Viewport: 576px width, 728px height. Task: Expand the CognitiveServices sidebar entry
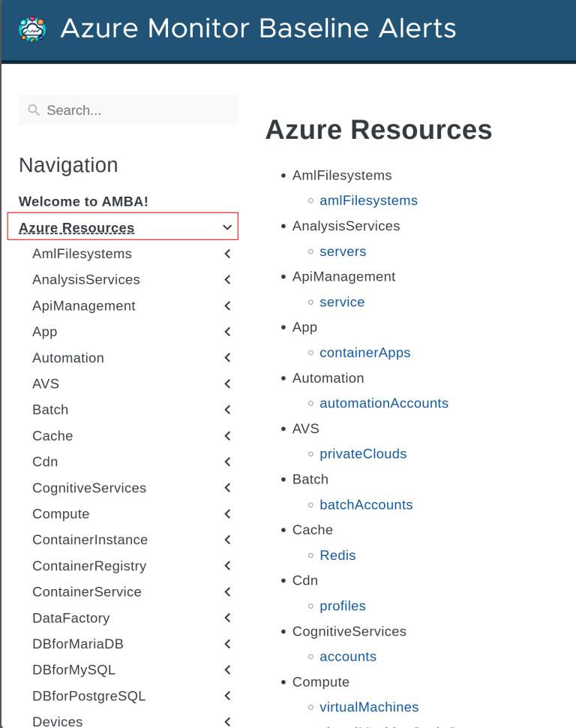click(x=227, y=487)
